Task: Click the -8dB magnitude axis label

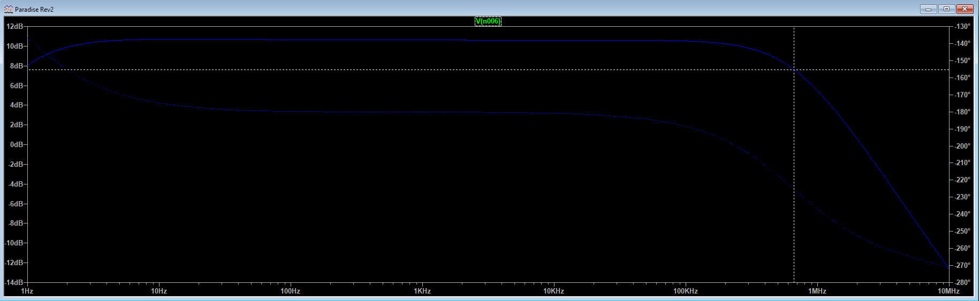Action: point(16,223)
